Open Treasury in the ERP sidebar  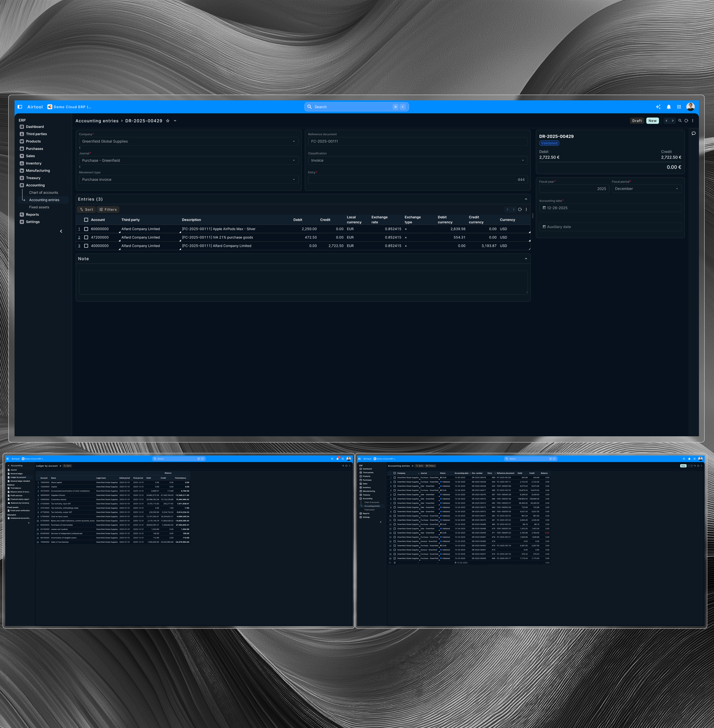(33, 178)
